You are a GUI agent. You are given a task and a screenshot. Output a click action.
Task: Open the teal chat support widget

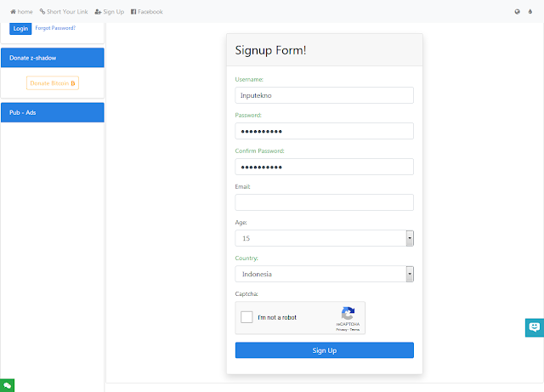click(x=535, y=327)
